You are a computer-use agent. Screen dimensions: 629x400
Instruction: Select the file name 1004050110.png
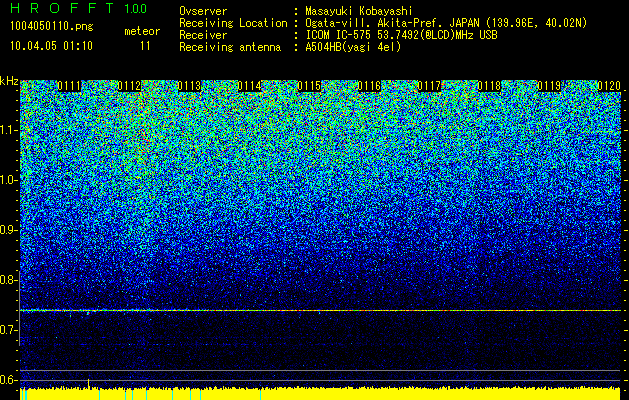pyautogui.click(x=52, y=26)
